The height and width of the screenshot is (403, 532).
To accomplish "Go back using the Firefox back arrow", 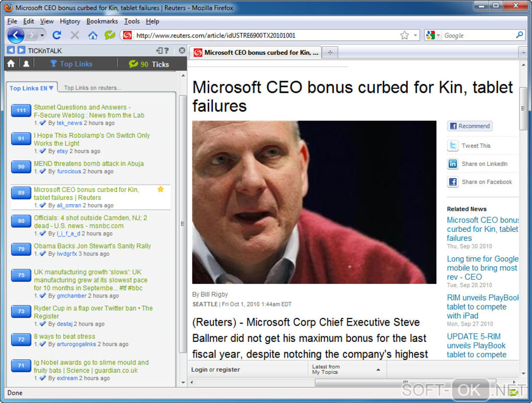I will click(15, 34).
